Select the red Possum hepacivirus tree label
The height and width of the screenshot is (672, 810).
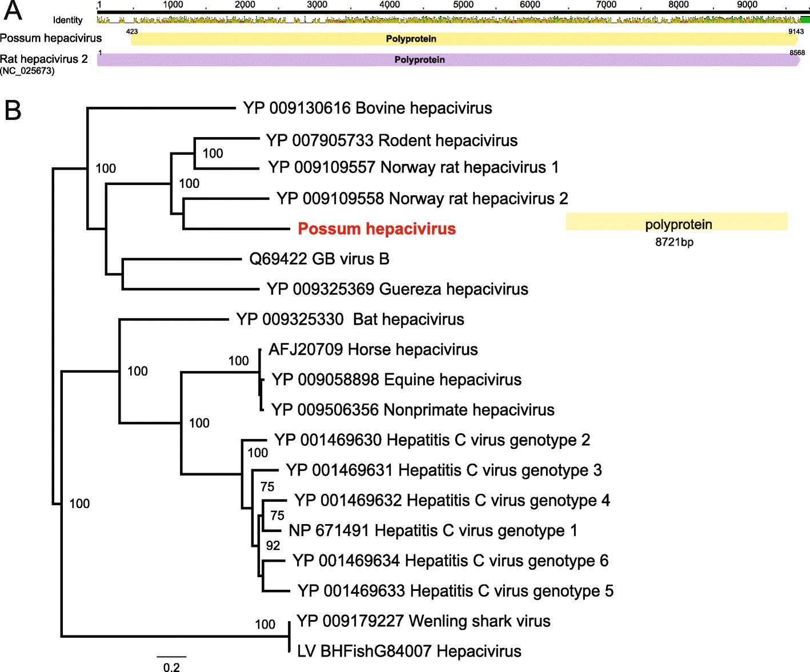tap(377, 229)
